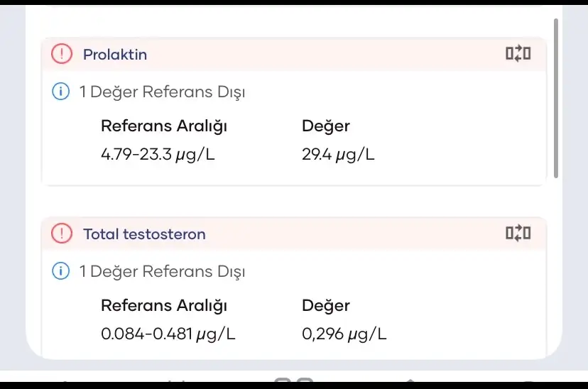Click the testosterone reference range 0.084-0.481 µg/L
Viewport: 588px width, 389px height.
168,334
